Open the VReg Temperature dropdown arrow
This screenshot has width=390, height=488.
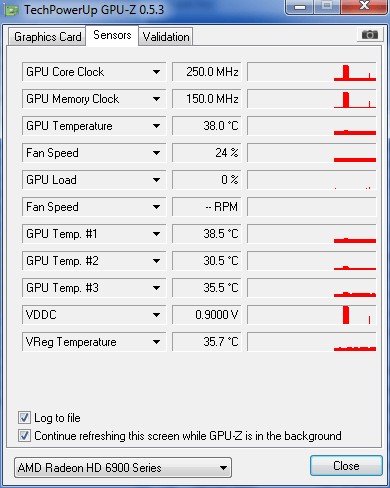pos(156,342)
